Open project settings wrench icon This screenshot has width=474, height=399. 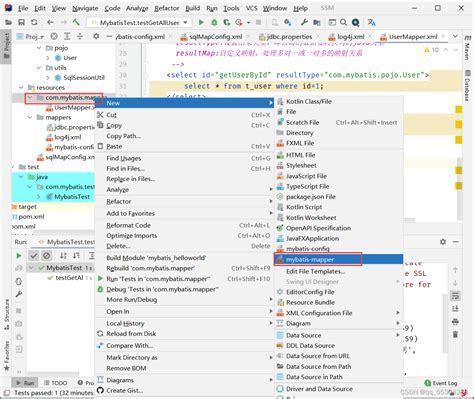pos(304,22)
